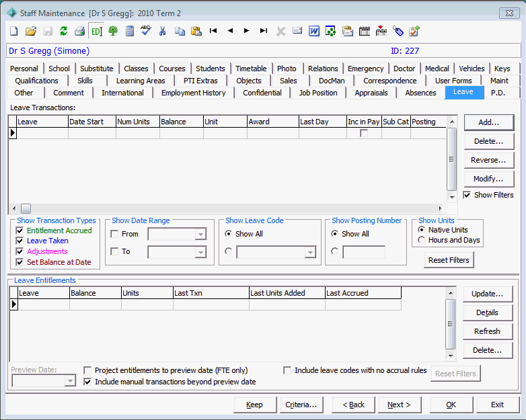Click the scissors Cut icon
Image resolution: width=526 pixels, height=420 pixels.
162,31
